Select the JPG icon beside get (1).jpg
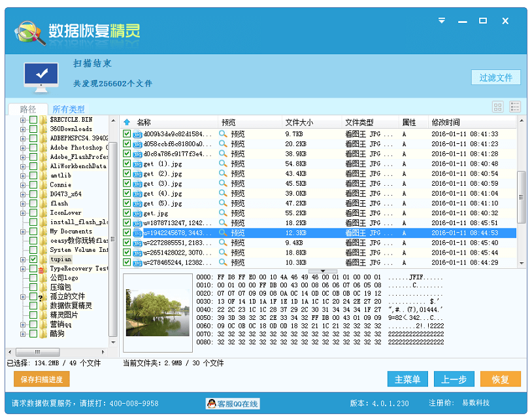 pos(137,165)
